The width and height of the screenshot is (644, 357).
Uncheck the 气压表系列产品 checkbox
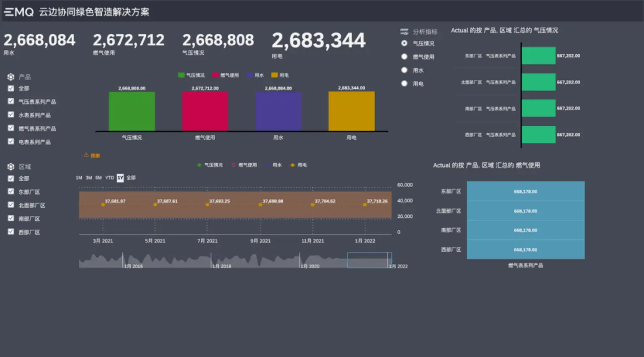tap(11, 102)
